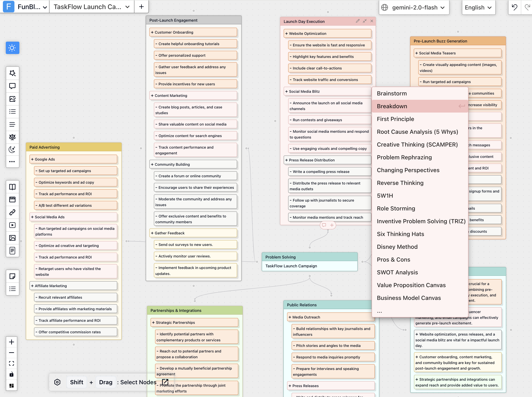Click the new tab plus button
The width and height of the screenshot is (532, 397).
tap(141, 6)
